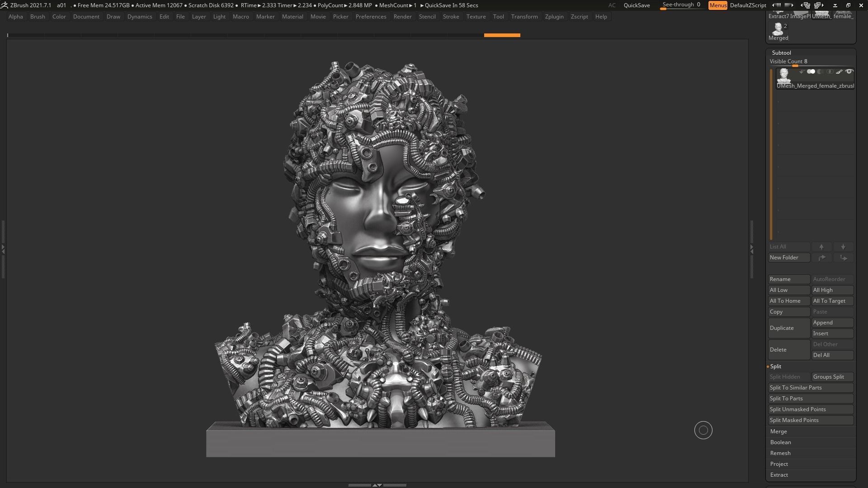The height and width of the screenshot is (488, 868).
Task: Open the Zplugin menu
Action: click(554, 17)
